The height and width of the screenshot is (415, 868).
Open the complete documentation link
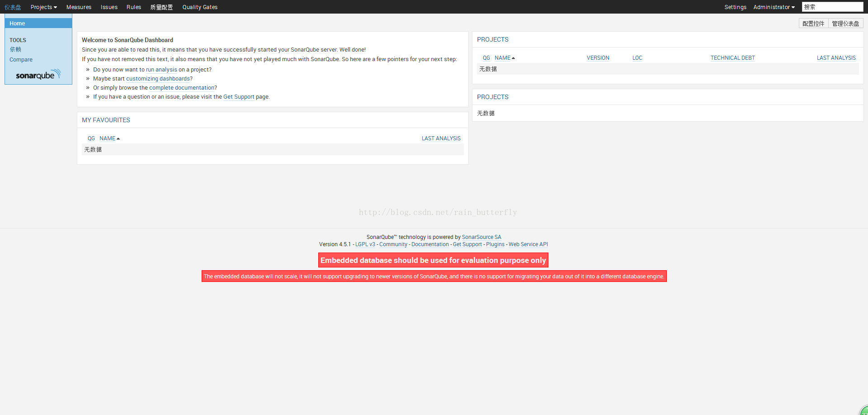(x=182, y=88)
